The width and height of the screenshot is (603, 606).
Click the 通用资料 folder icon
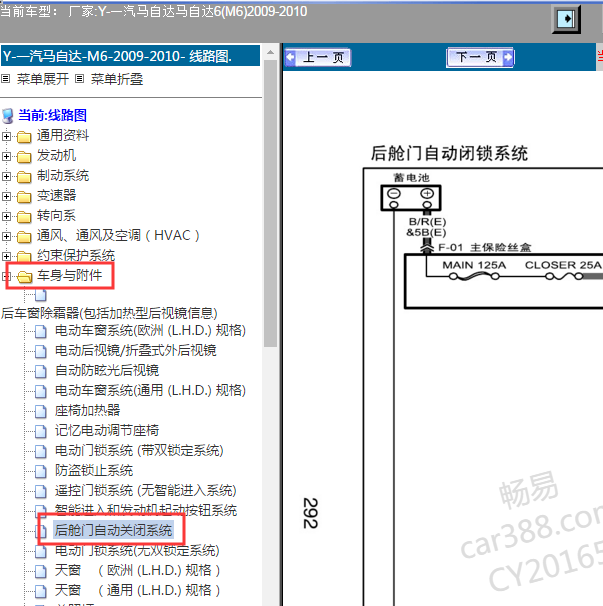click(x=24, y=136)
